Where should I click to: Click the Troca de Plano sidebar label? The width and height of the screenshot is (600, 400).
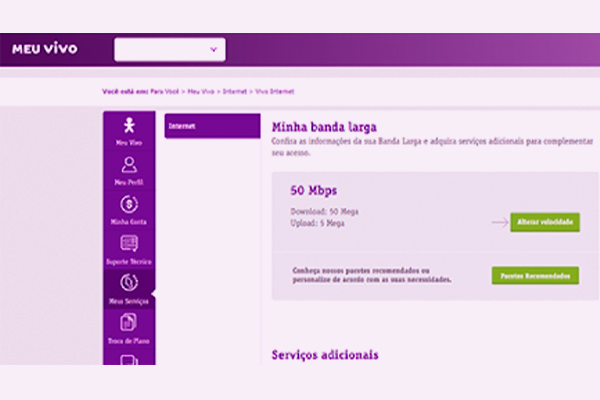tap(129, 341)
